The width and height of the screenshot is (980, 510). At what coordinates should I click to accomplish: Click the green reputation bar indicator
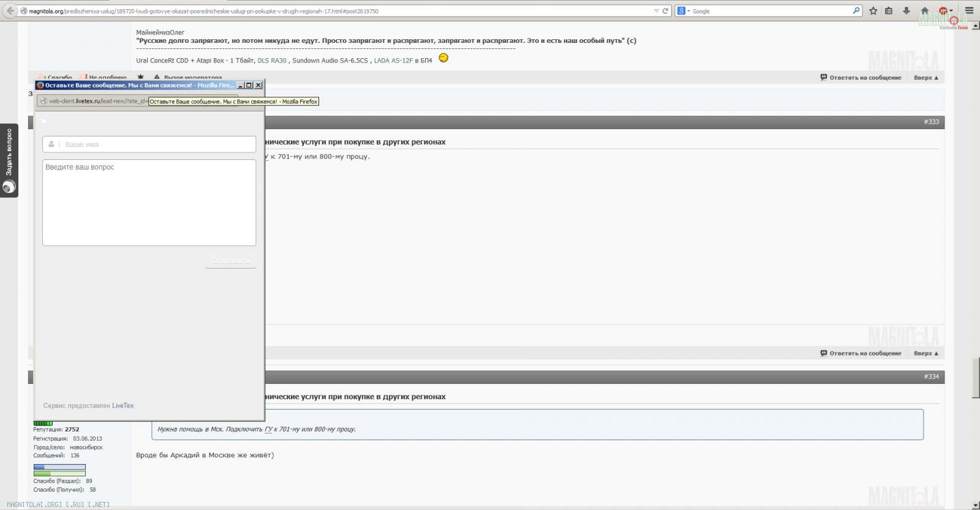[x=43, y=423]
